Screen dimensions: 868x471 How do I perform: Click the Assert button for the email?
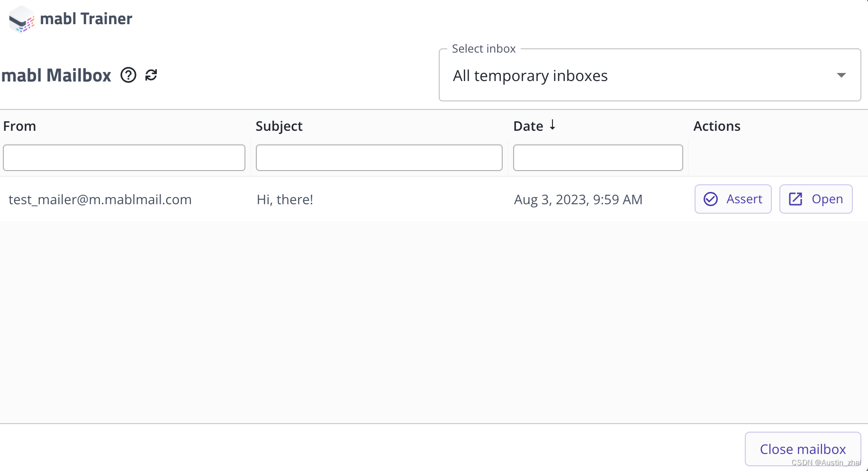733,199
